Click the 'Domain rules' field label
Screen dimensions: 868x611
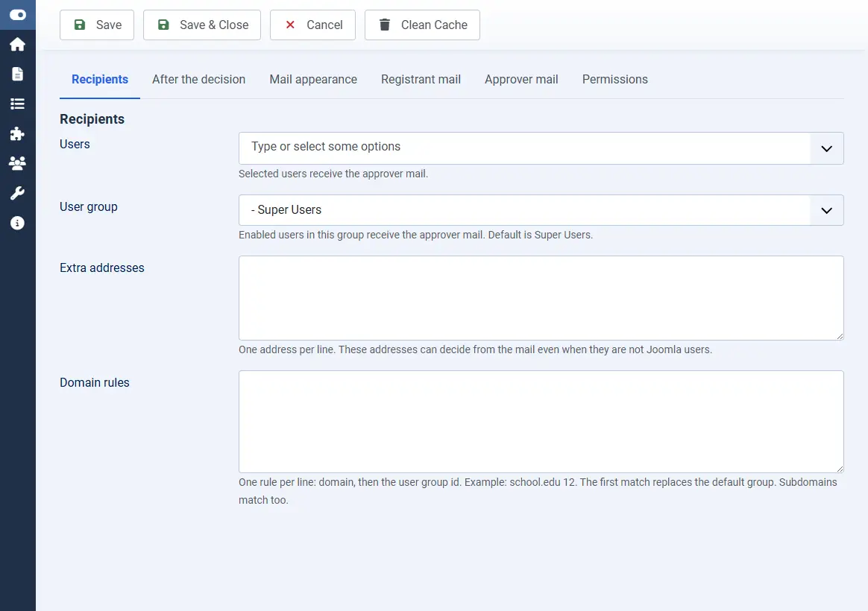coord(95,383)
